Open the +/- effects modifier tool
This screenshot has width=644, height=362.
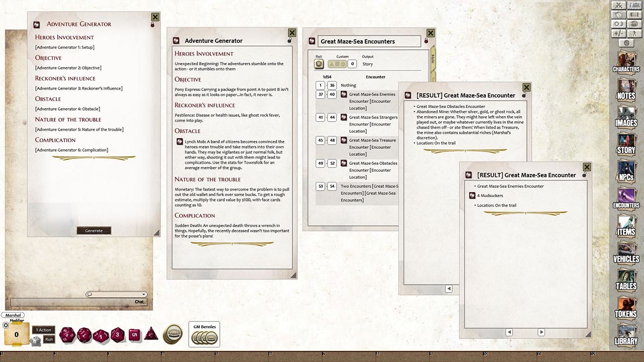click(618, 33)
